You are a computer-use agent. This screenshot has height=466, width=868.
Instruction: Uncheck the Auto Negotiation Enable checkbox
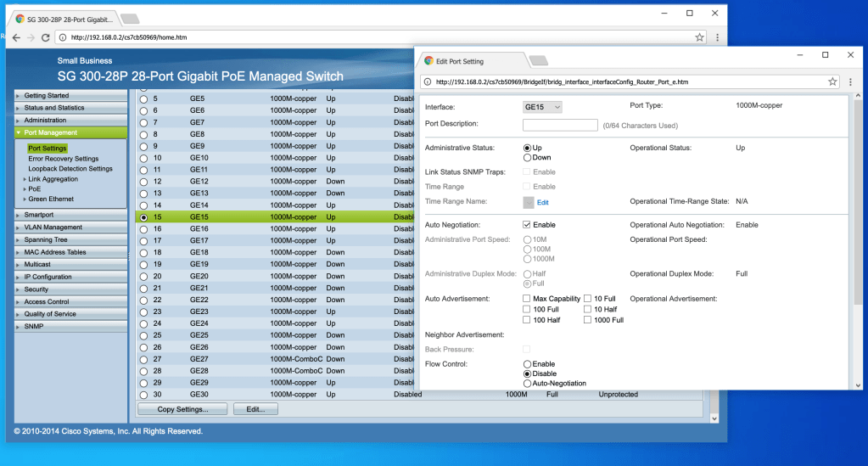(x=527, y=225)
